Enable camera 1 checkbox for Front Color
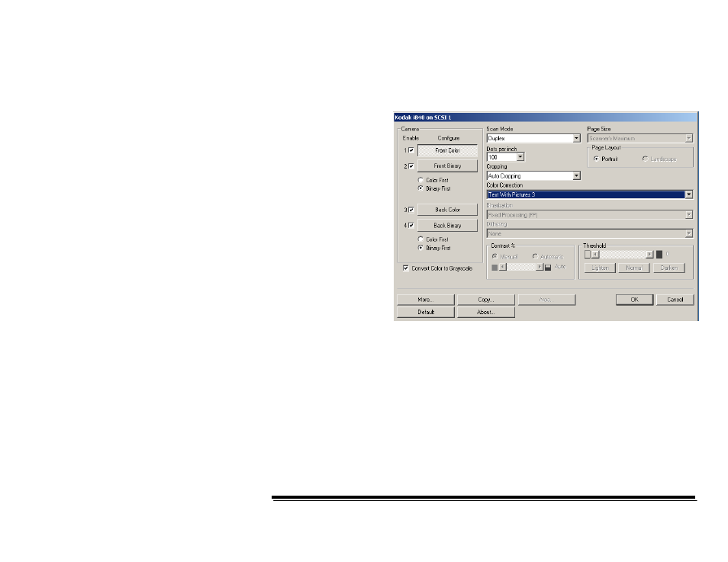728x562 pixels. point(411,150)
